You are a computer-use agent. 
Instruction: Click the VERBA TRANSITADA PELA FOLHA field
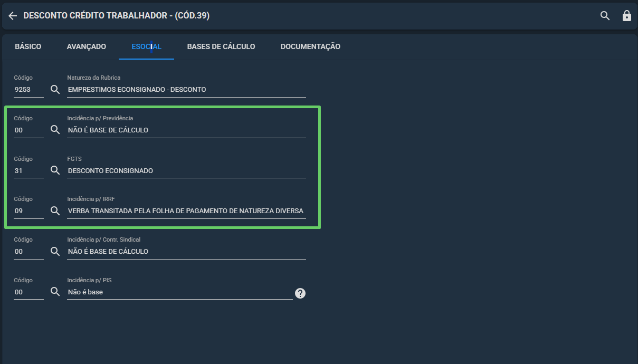click(x=187, y=211)
